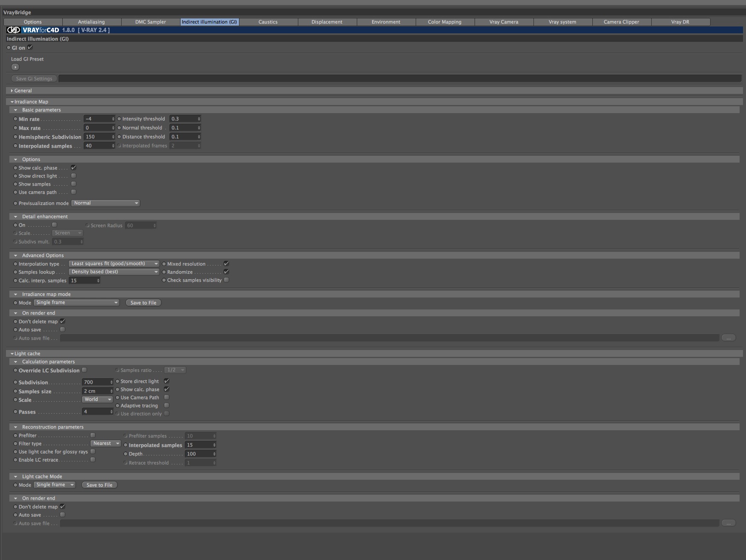
Task: Open the Color Mapping tab
Action: tap(445, 22)
